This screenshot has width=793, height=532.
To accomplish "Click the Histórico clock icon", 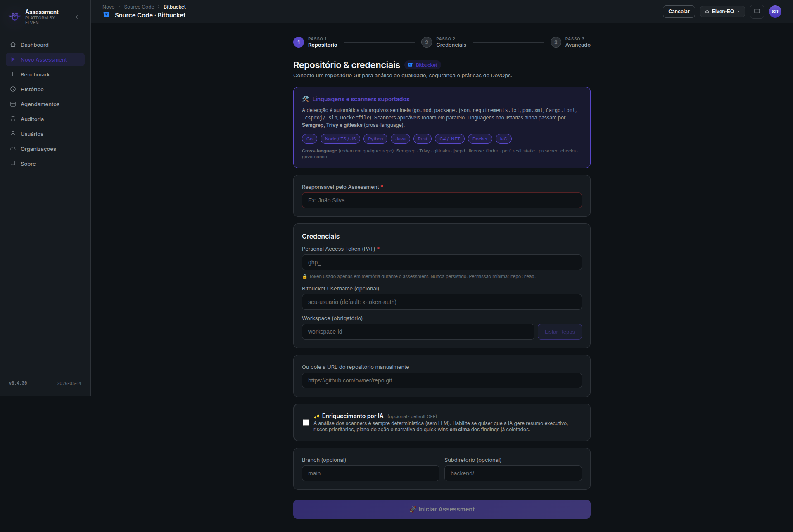I will click(x=13, y=89).
